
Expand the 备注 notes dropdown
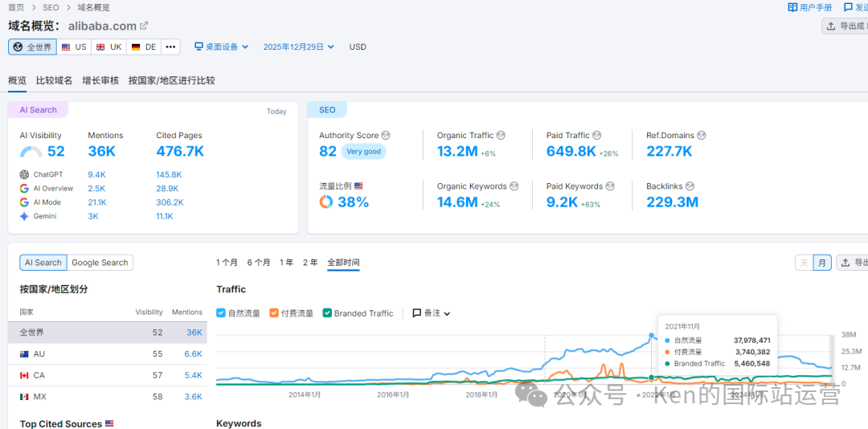point(432,313)
